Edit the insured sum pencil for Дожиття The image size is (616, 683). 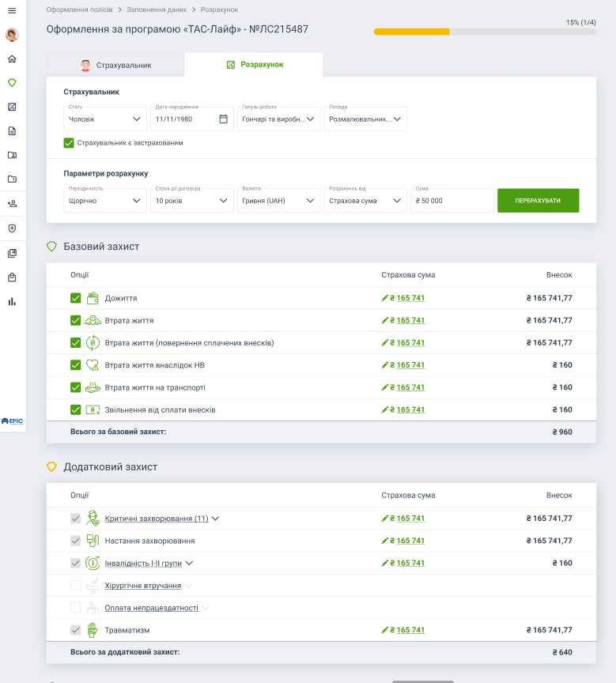(385, 299)
